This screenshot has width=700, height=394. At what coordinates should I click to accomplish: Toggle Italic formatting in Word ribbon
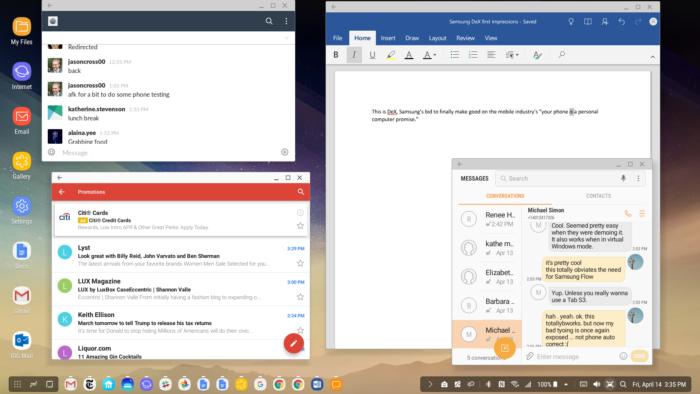pyautogui.click(x=354, y=55)
